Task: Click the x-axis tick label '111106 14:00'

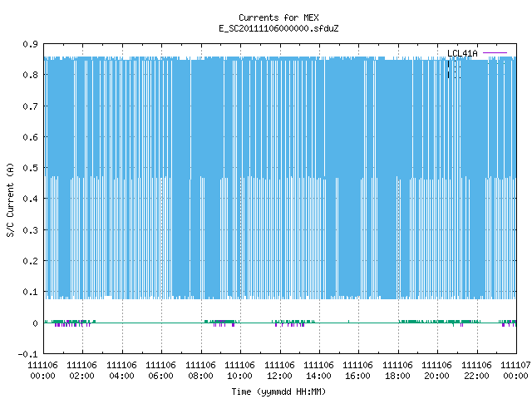Action: (x=318, y=371)
